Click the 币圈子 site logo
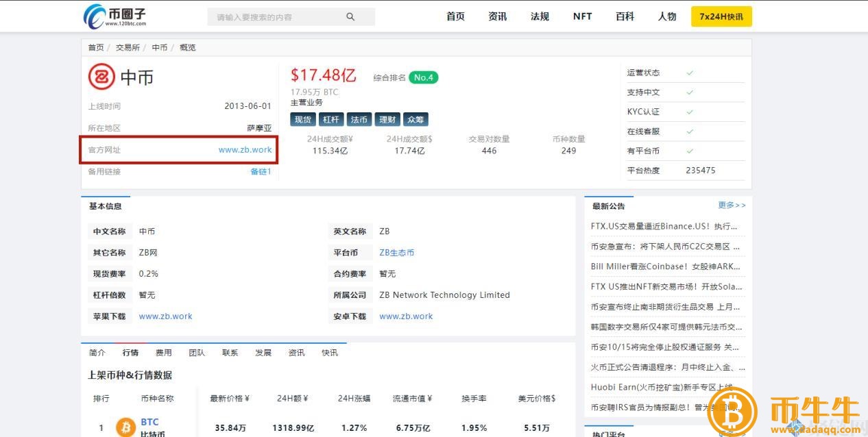This screenshot has height=437, width=868. coord(115,16)
